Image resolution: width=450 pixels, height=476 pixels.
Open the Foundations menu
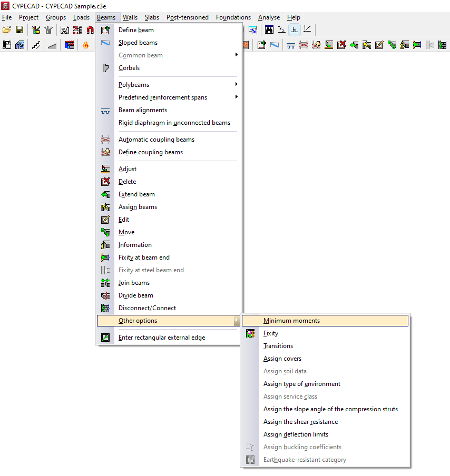point(233,17)
